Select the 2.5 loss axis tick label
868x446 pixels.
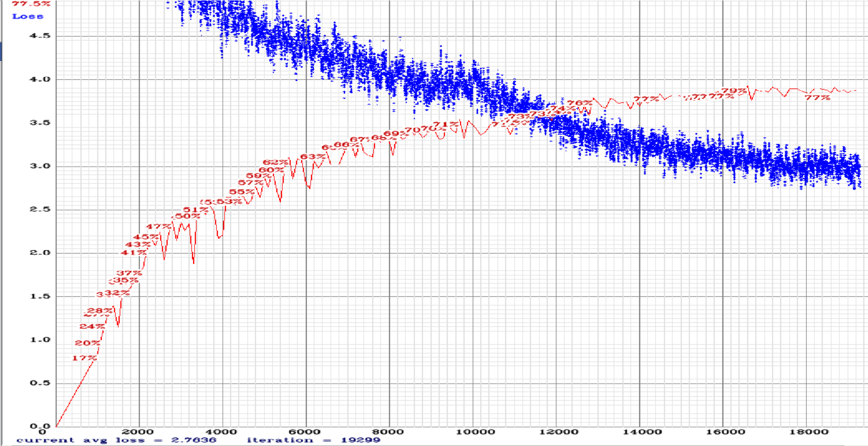(40, 209)
